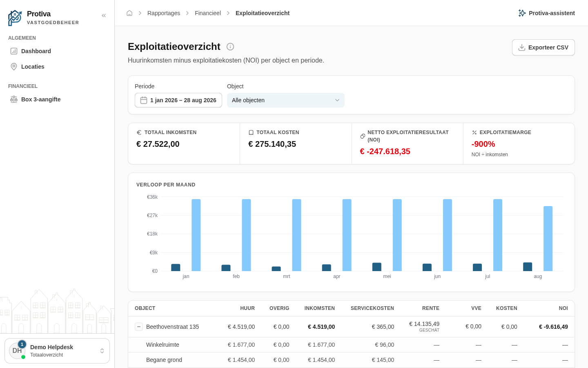
Task: Click the euro icon beside Totaal inkomsten
Action: 139,132
